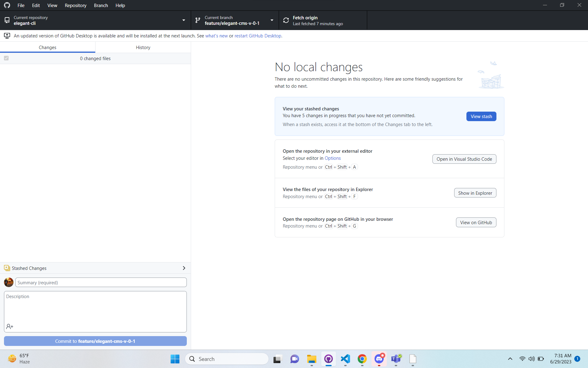
Task: Click the user avatar beside the summary field
Action: [8, 282]
